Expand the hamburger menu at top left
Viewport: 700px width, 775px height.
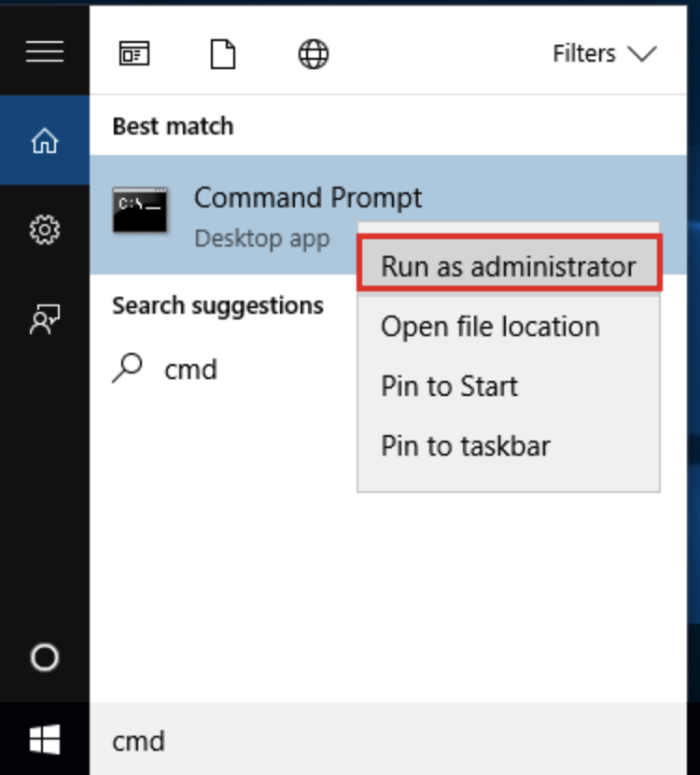pyautogui.click(x=44, y=51)
